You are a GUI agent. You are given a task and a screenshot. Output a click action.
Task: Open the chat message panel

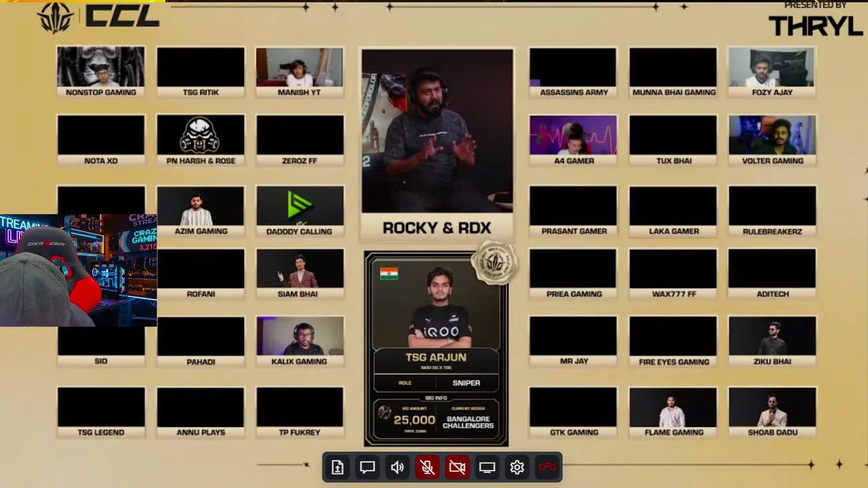click(368, 467)
